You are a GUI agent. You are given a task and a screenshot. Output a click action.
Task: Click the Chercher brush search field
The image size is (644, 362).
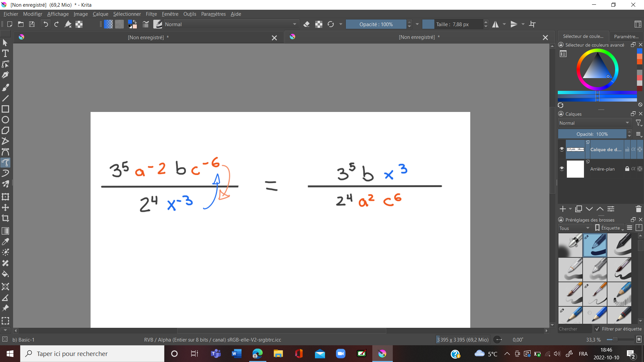[574, 329]
